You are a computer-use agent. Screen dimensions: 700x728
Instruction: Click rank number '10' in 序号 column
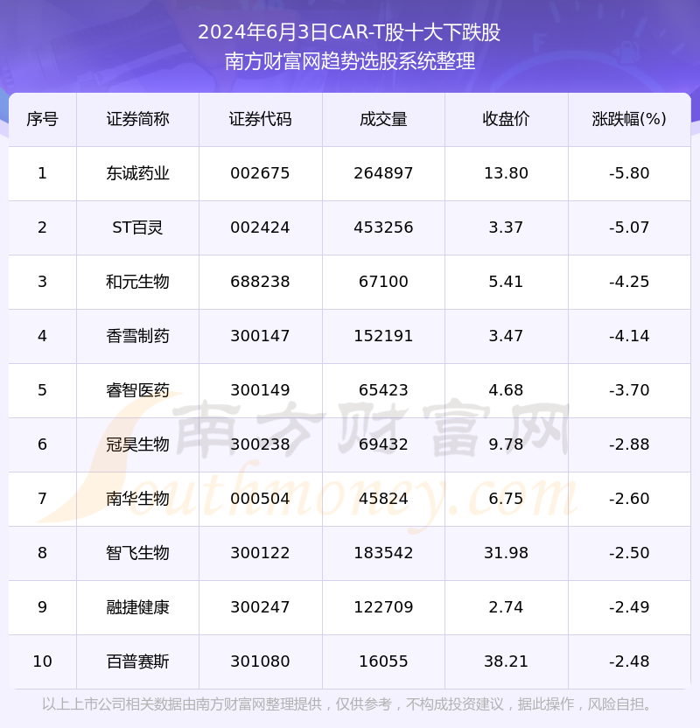42,662
